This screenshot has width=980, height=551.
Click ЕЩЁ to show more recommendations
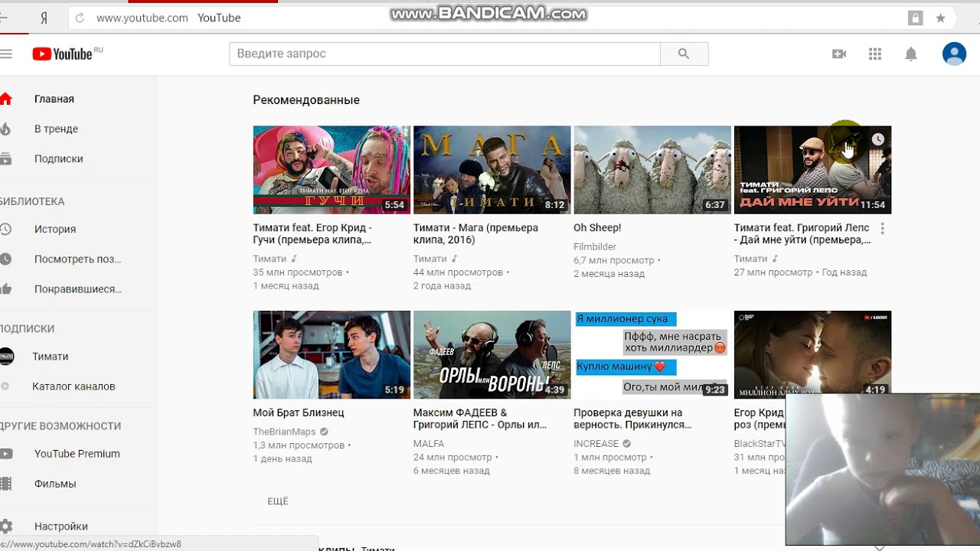(278, 501)
